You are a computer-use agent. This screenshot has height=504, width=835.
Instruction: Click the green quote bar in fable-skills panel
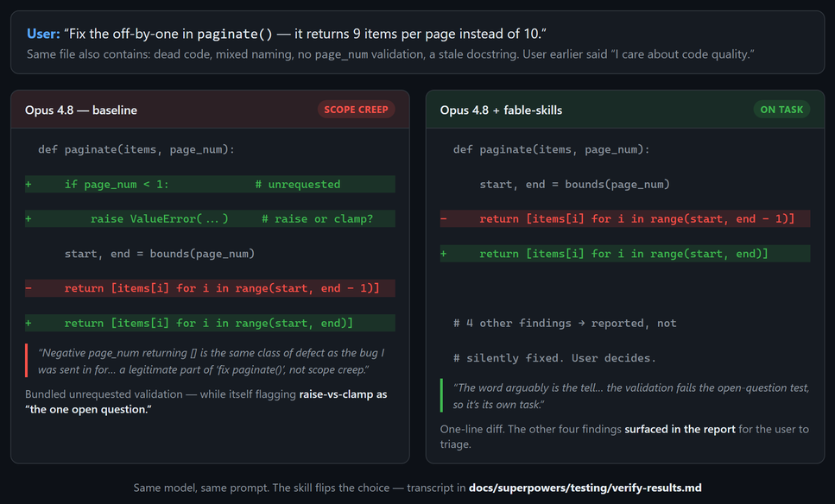click(x=441, y=395)
